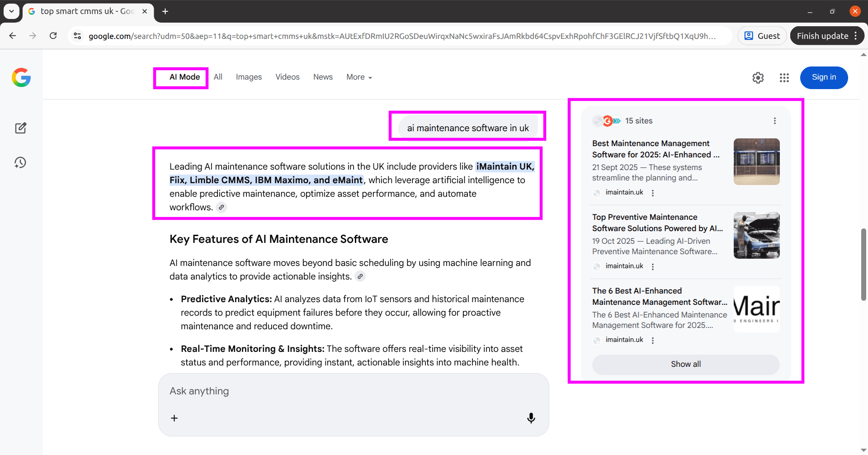Open history via clock icon in sidebar
Image resolution: width=868 pixels, height=455 pixels.
pyautogui.click(x=20, y=162)
